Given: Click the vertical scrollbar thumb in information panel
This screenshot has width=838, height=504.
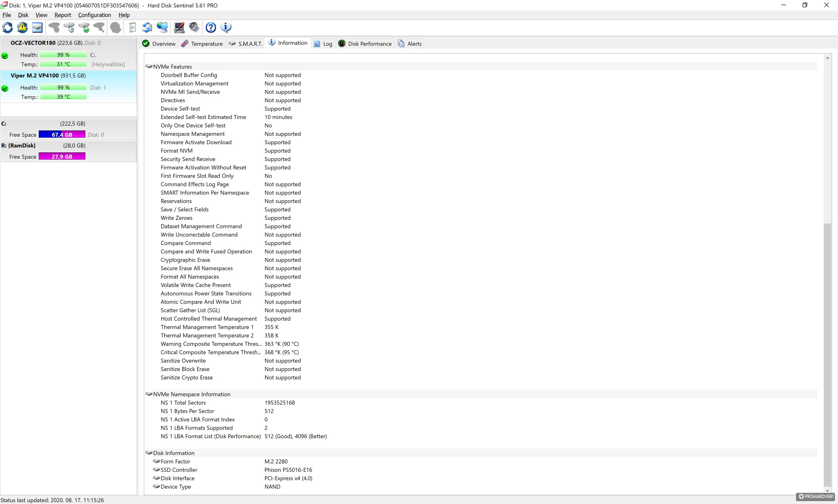Looking at the screenshot, I should [x=828, y=355].
